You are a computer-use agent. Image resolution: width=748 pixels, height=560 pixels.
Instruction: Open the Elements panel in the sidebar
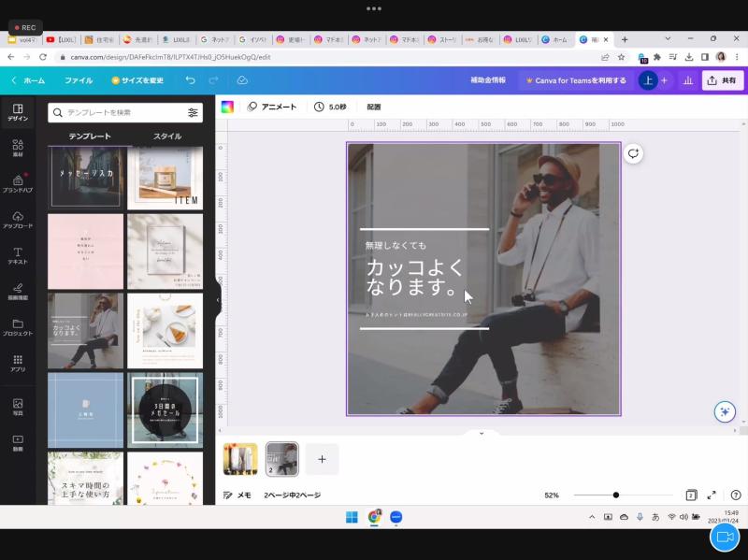[18, 148]
